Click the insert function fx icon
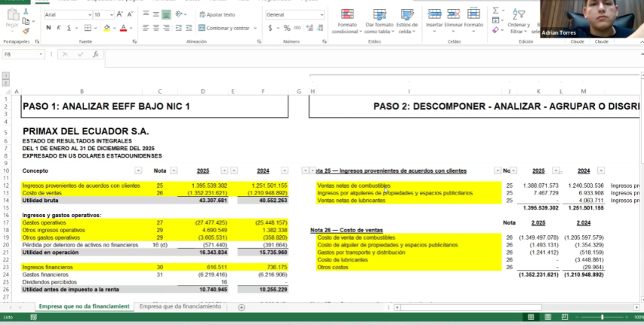The width and height of the screenshot is (644, 325). tap(95, 54)
